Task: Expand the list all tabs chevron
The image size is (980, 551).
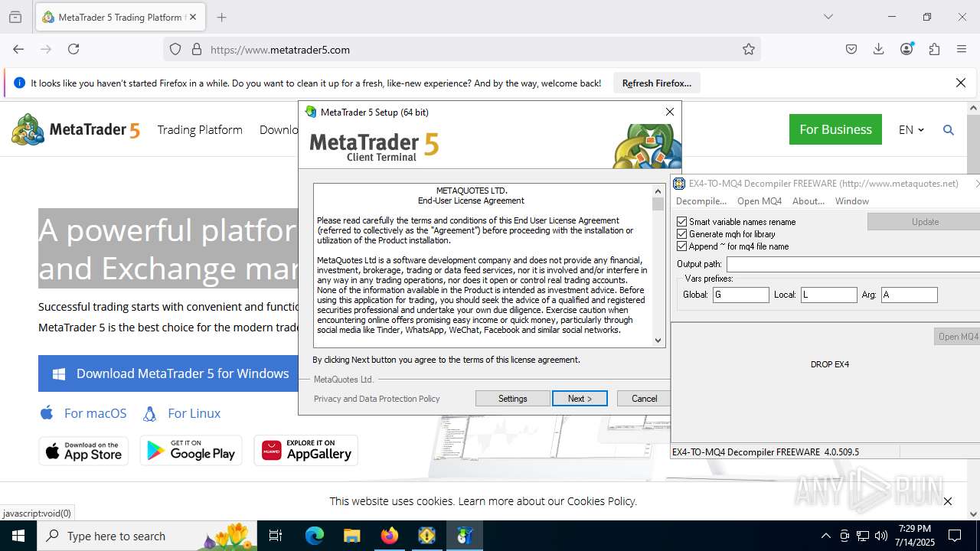Action: [828, 17]
